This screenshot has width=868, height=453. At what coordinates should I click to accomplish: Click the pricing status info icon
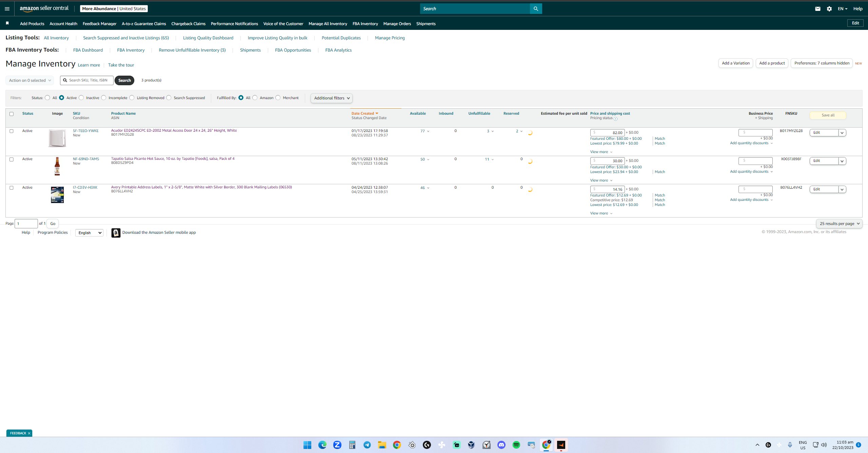click(x=615, y=119)
